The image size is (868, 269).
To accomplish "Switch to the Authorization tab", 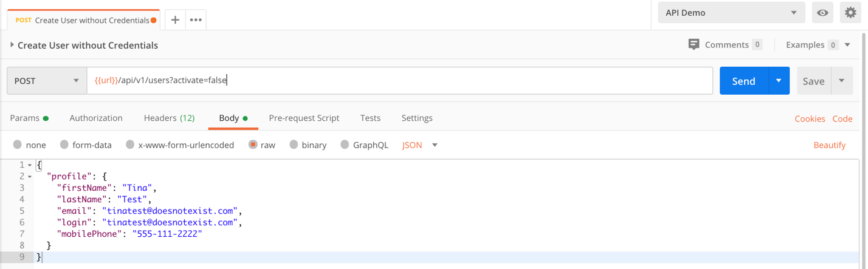I will [x=96, y=118].
